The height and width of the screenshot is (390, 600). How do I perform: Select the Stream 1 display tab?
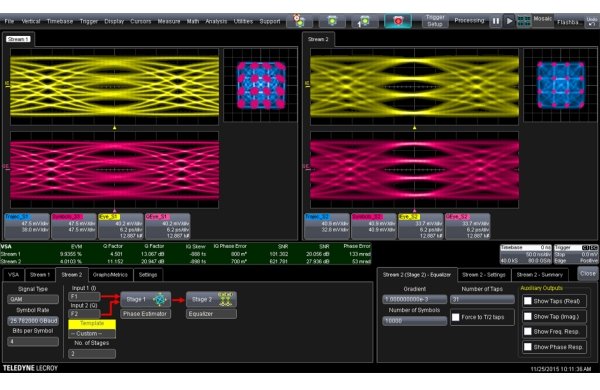pyautogui.click(x=18, y=39)
